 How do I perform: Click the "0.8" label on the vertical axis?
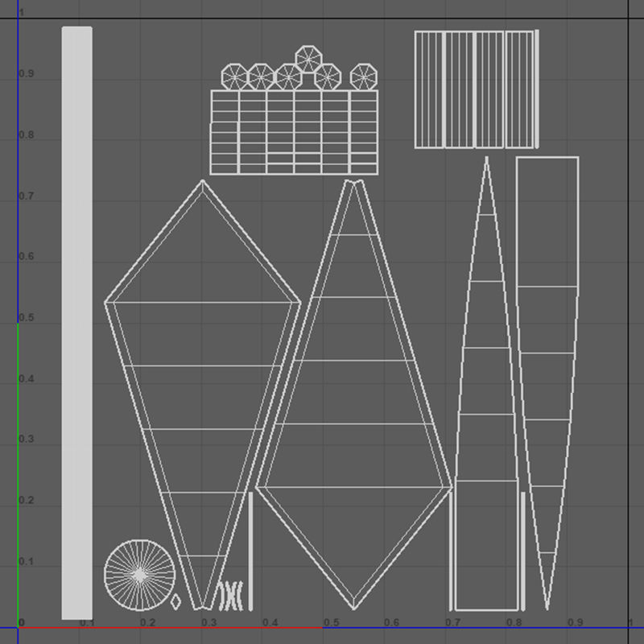(x=27, y=134)
